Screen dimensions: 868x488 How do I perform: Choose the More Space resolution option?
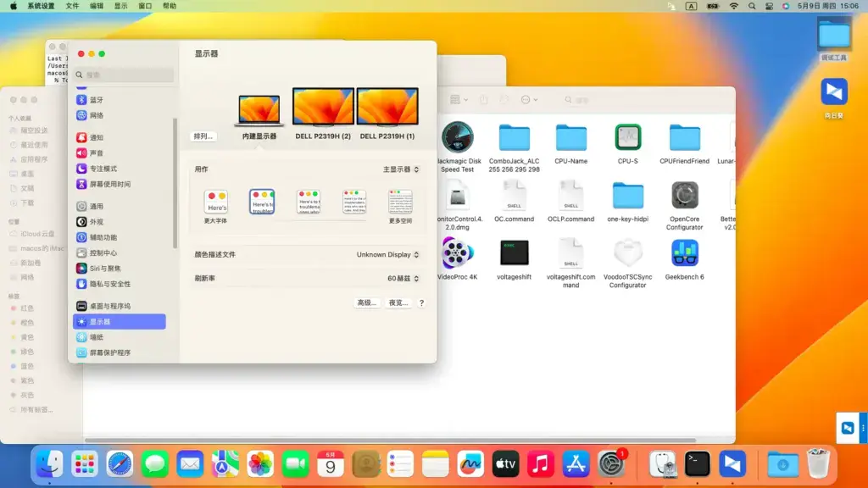(x=400, y=202)
